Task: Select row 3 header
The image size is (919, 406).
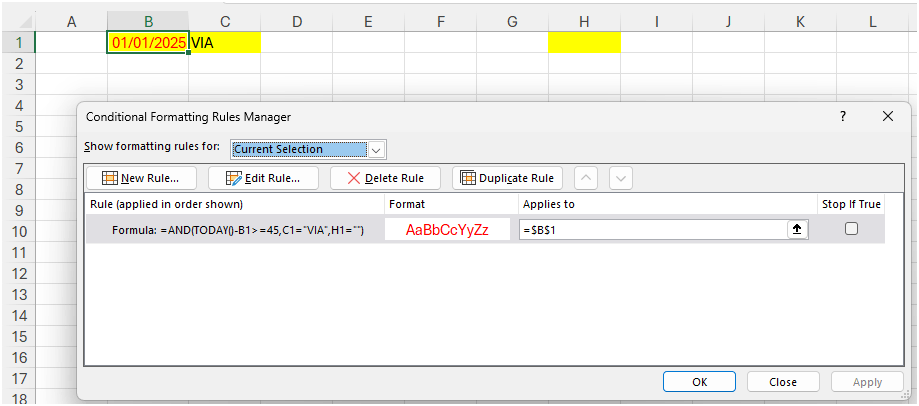Action: click(18, 84)
